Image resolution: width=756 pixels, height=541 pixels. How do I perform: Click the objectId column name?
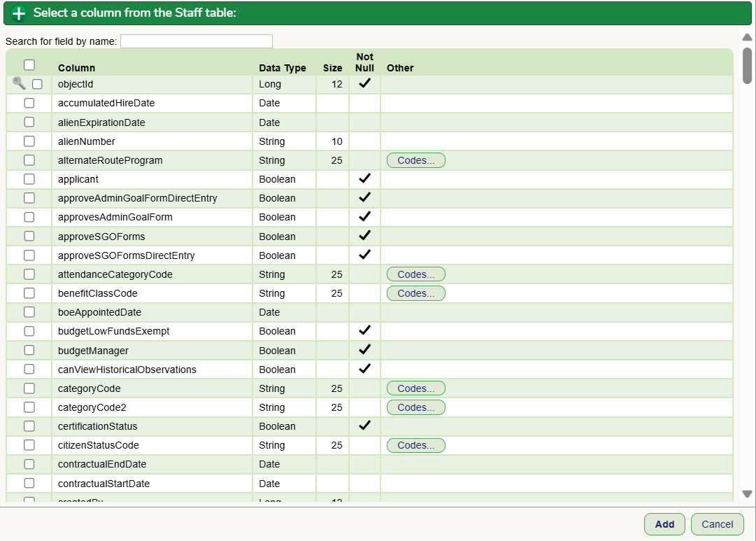pyautogui.click(x=76, y=84)
